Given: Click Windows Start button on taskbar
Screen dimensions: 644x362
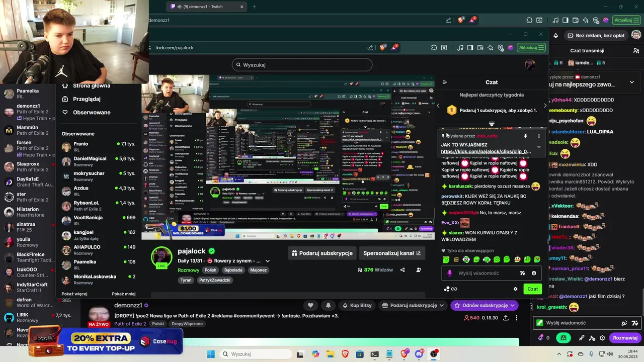Looking at the screenshot, I should click(210, 354).
